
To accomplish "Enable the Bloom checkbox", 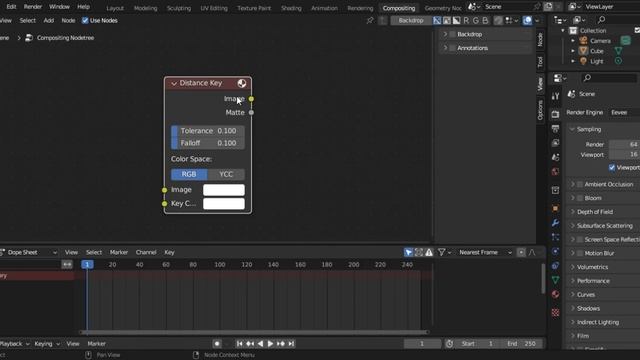I will (x=580, y=198).
